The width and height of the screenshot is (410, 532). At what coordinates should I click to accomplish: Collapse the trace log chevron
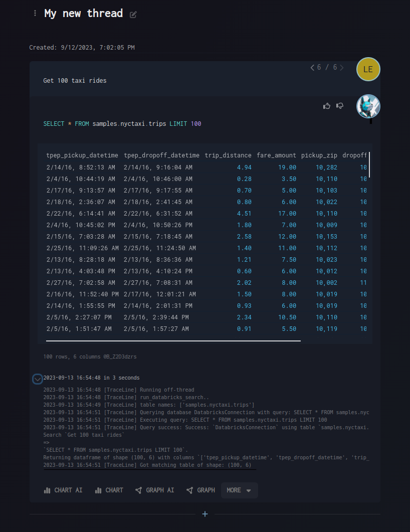[37, 379]
